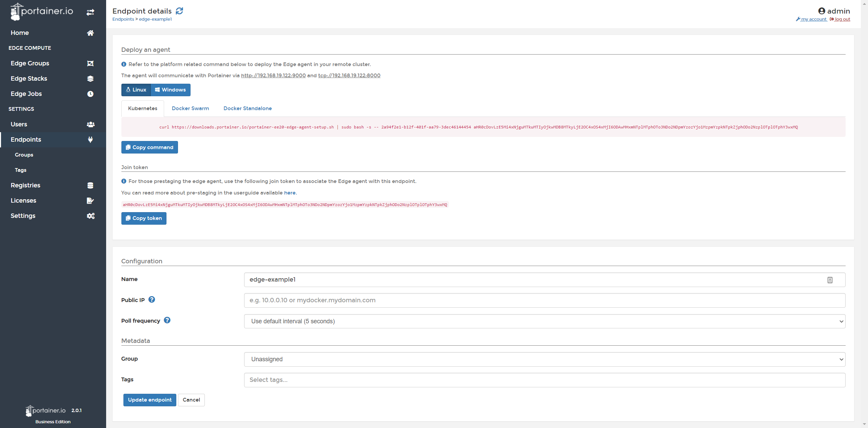The height and width of the screenshot is (428, 868).
Task: Click the sidebar collapse arrows icon
Action: point(90,13)
